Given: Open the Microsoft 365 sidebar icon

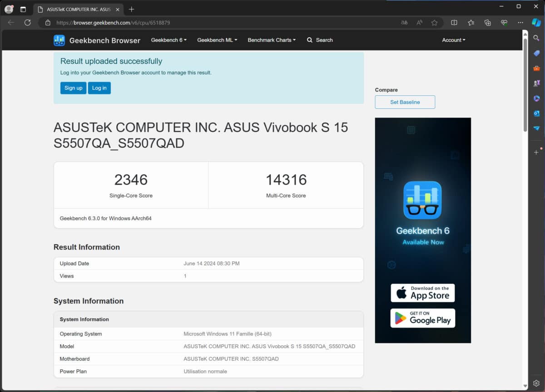Looking at the screenshot, I should [536, 98].
